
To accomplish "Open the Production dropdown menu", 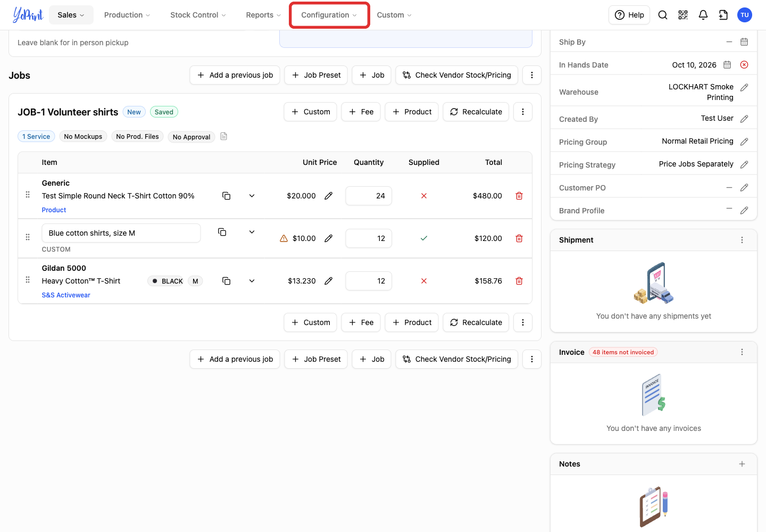I will [x=127, y=15].
